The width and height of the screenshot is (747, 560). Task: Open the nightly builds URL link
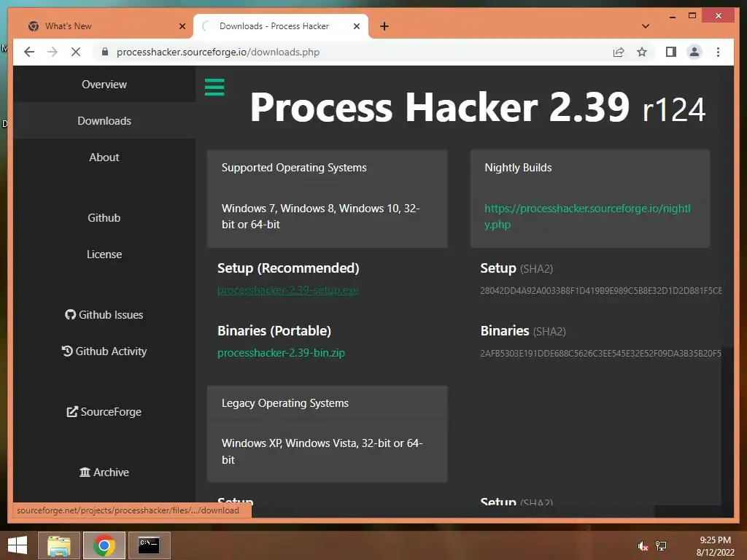coord(587,216)
